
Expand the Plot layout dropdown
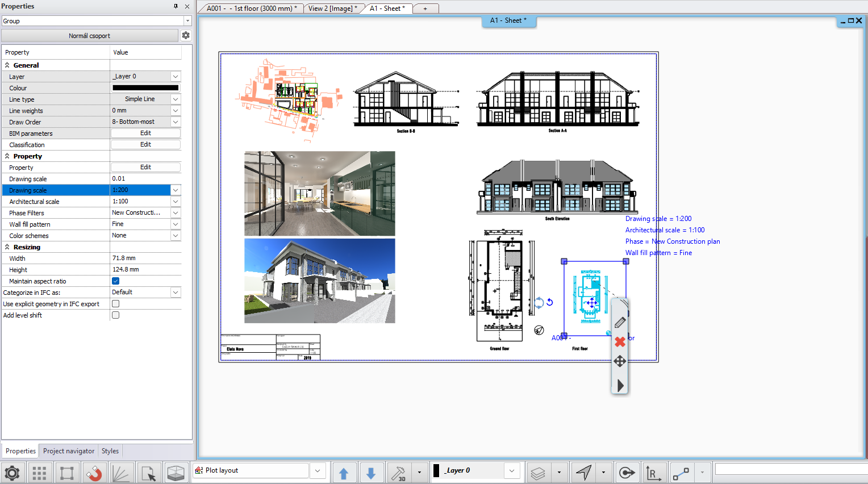318,470
